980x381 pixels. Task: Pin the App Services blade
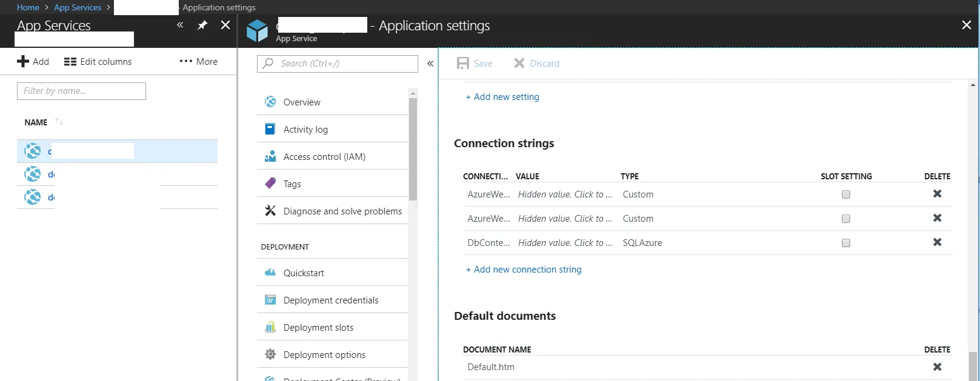pyautogui.click(x=202, y=25)
